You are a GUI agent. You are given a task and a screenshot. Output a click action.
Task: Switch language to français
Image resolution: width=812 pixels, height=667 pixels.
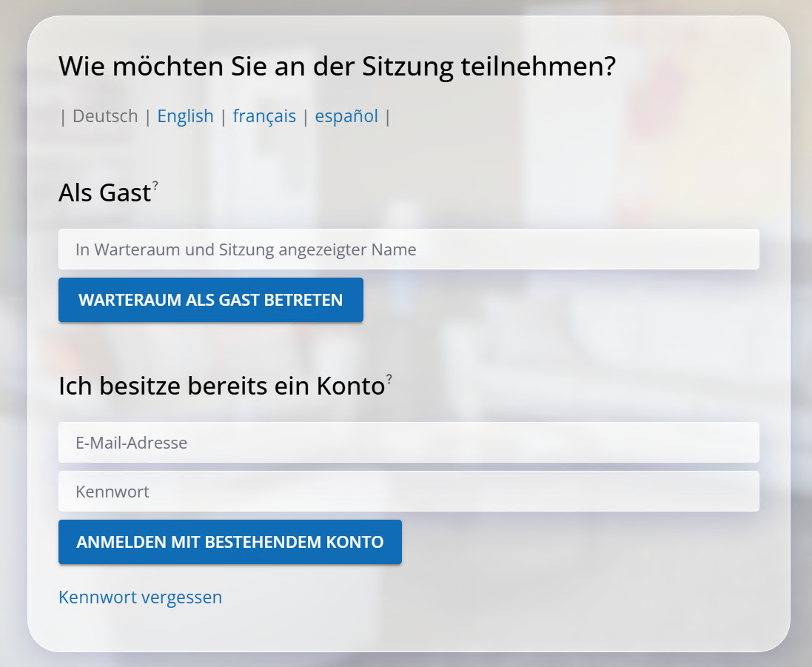(264, 116)
